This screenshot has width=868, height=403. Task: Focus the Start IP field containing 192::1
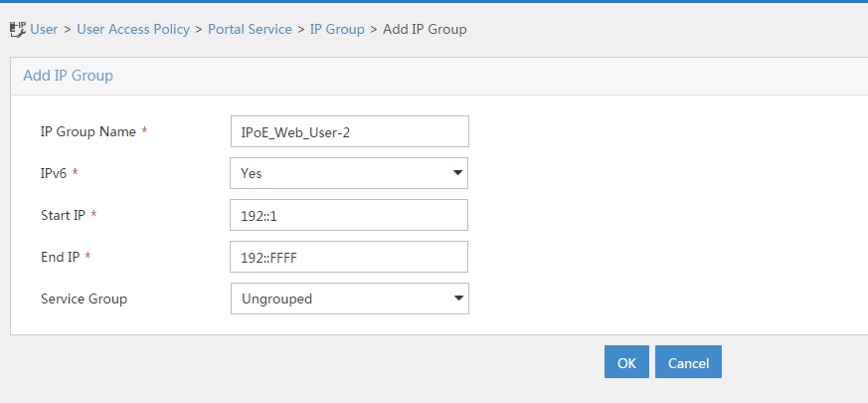(349, 215)
